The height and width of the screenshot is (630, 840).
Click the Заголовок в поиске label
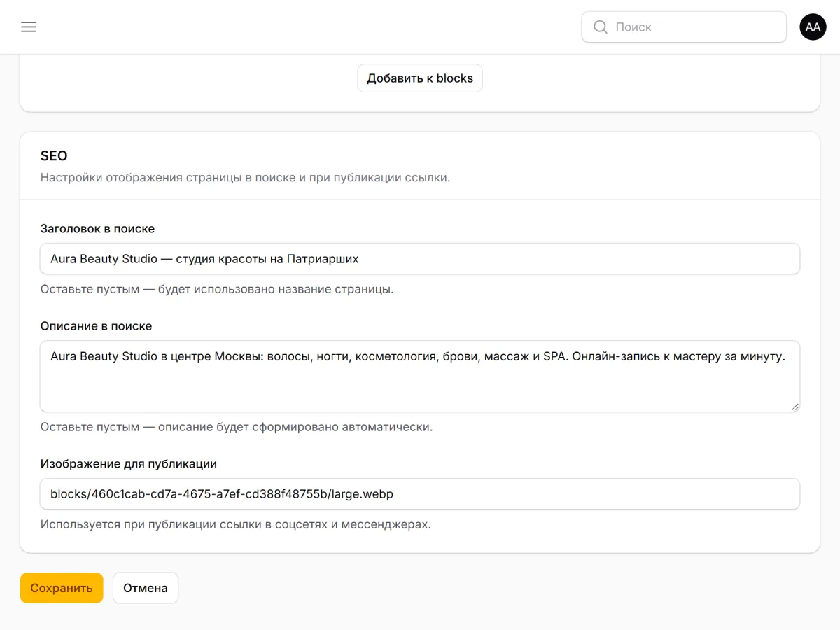point(97,229)
